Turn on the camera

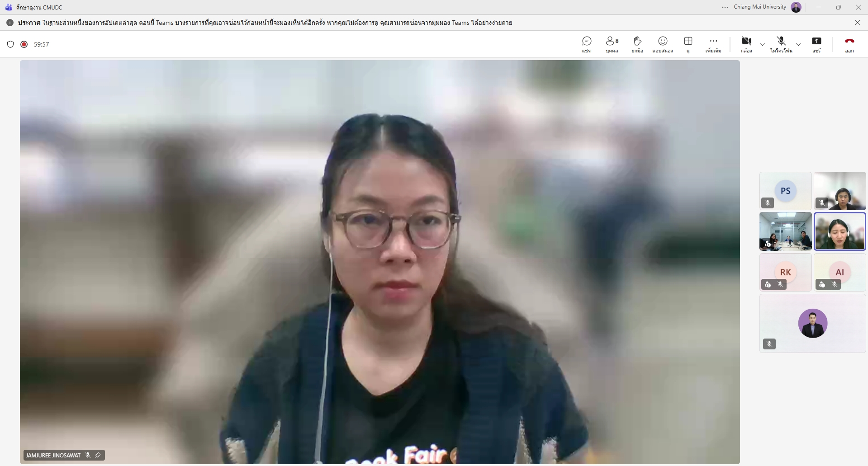746,44
